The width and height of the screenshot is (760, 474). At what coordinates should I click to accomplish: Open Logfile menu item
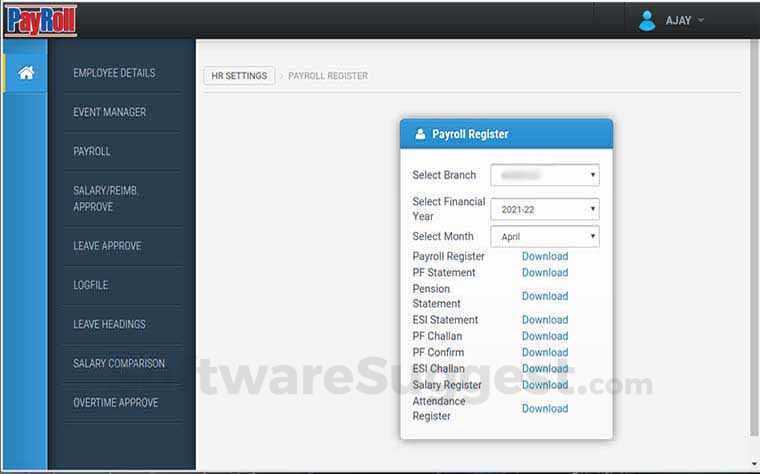(91, 285)
